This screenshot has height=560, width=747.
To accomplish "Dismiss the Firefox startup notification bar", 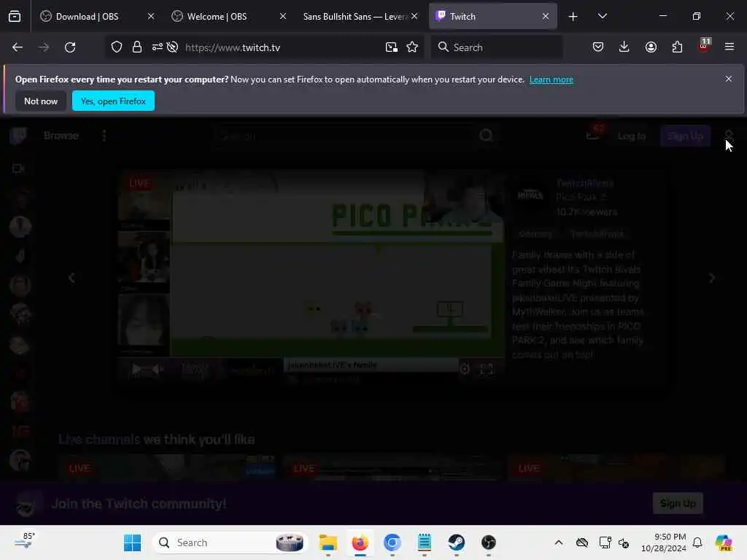I will [x=729, y=79].
